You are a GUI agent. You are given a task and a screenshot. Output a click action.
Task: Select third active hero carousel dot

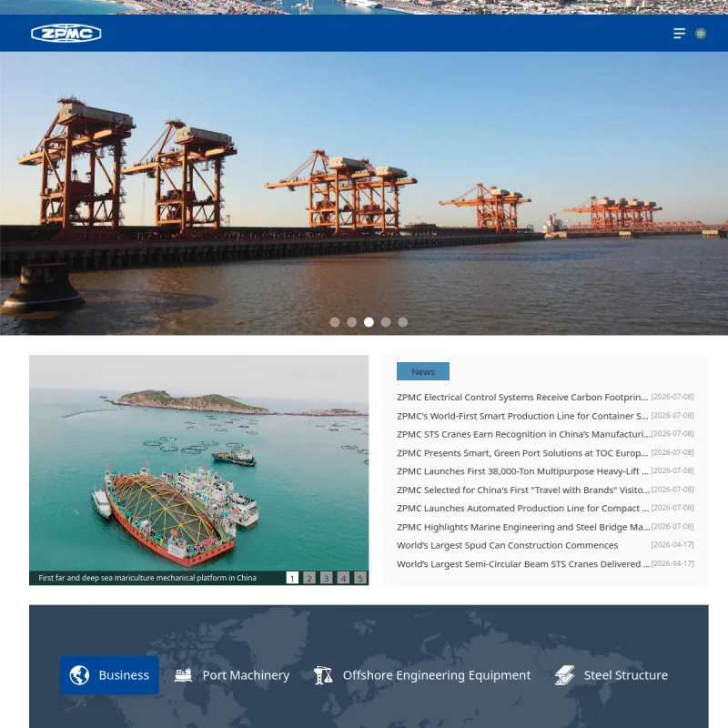pos(369,322)
